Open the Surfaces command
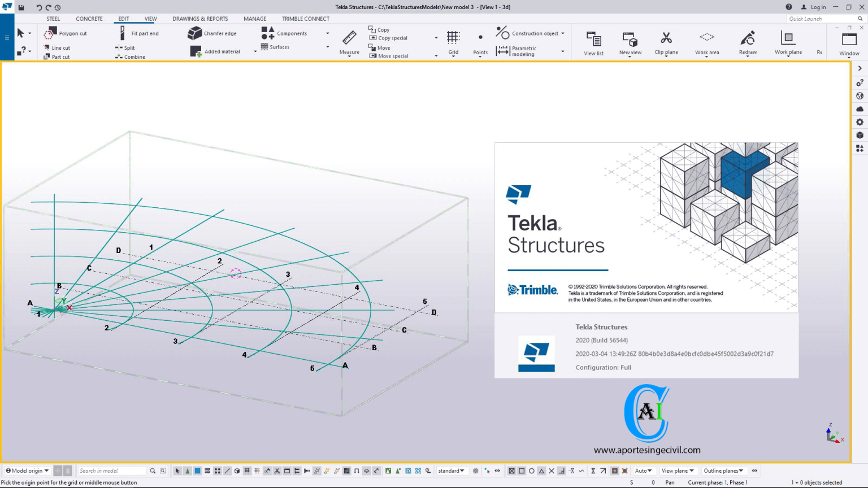Screen dimensions: 868x488 click(275, 47)
